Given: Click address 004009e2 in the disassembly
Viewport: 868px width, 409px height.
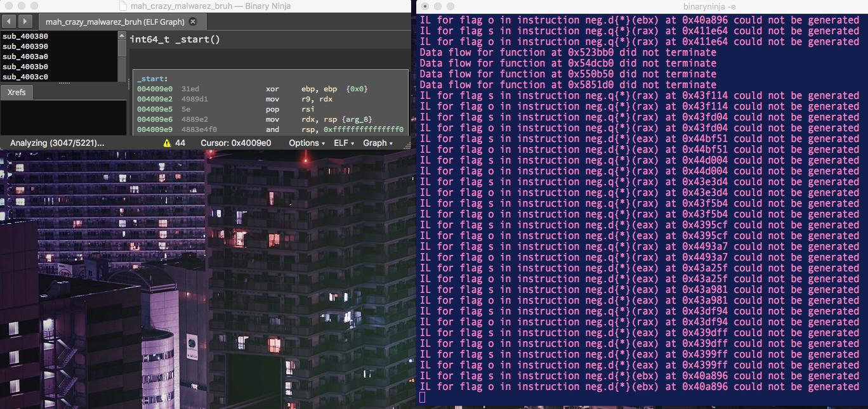Looking at the screenshot, I should 155,99.
